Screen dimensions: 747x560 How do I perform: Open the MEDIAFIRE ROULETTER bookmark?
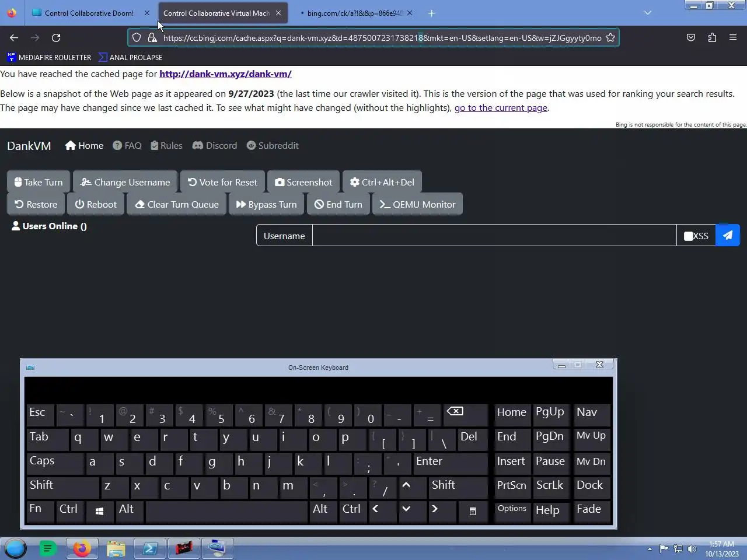(49, 57)
